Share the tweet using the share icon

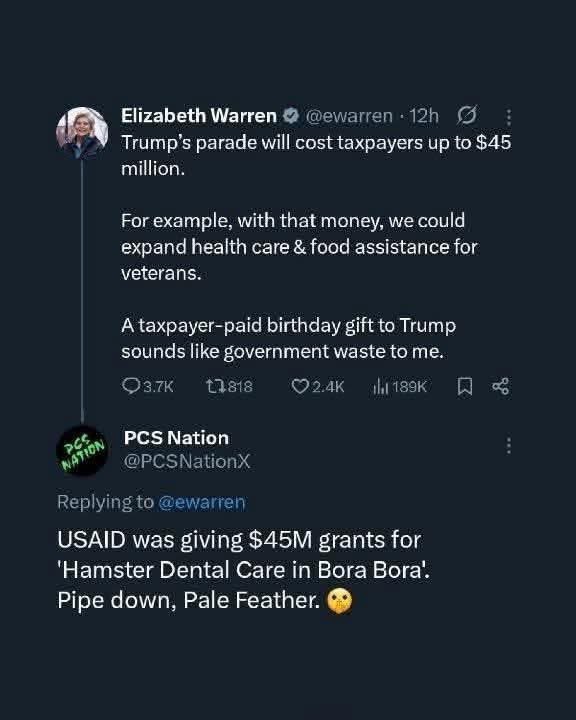click(500, 386)
